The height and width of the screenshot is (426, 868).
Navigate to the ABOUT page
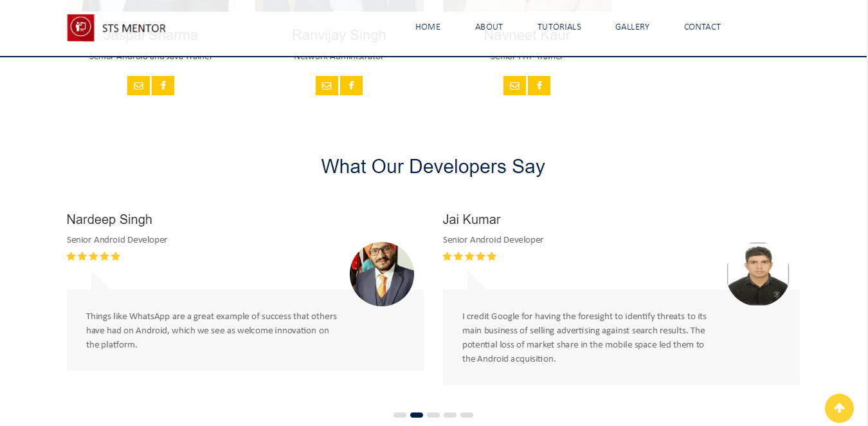point(489,27)
